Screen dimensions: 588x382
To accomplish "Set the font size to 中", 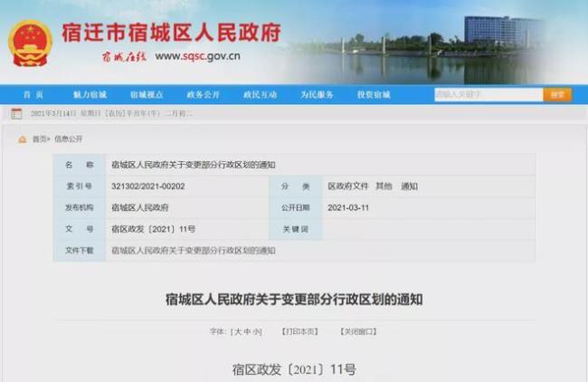I will [248, 331].
